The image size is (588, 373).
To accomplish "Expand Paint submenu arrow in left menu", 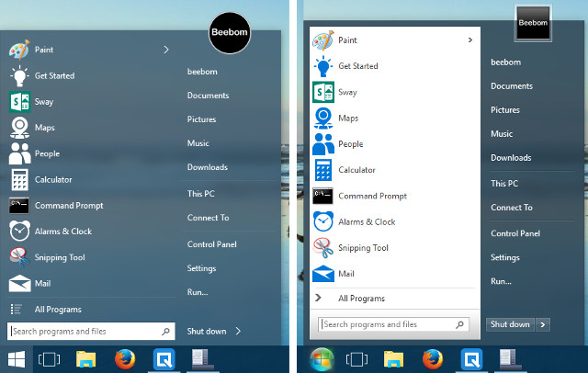I will point(166,50).
